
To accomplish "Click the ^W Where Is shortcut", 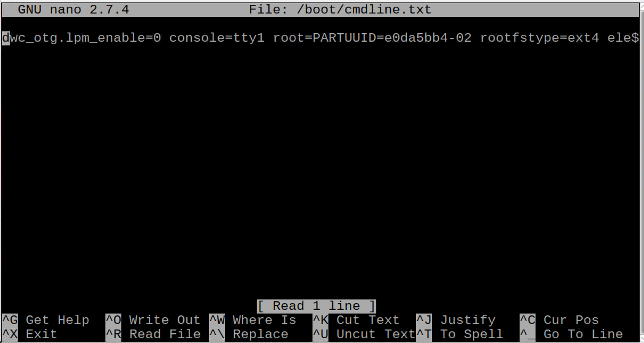I will coord(252,320).
